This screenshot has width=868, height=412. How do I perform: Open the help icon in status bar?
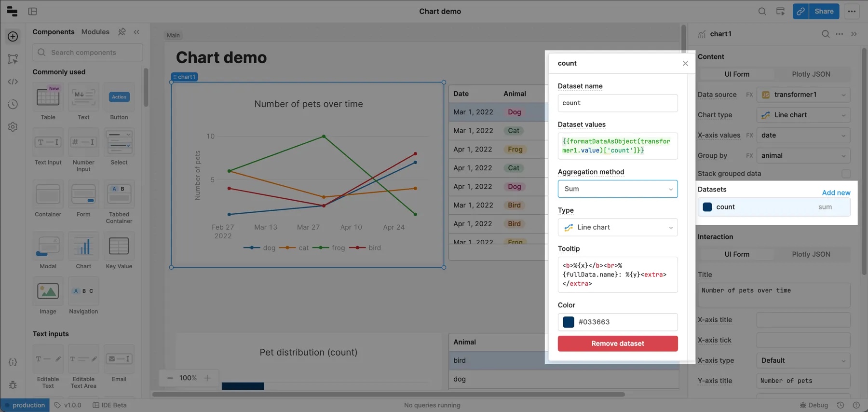pyautogui.click(x=856, y=405)
